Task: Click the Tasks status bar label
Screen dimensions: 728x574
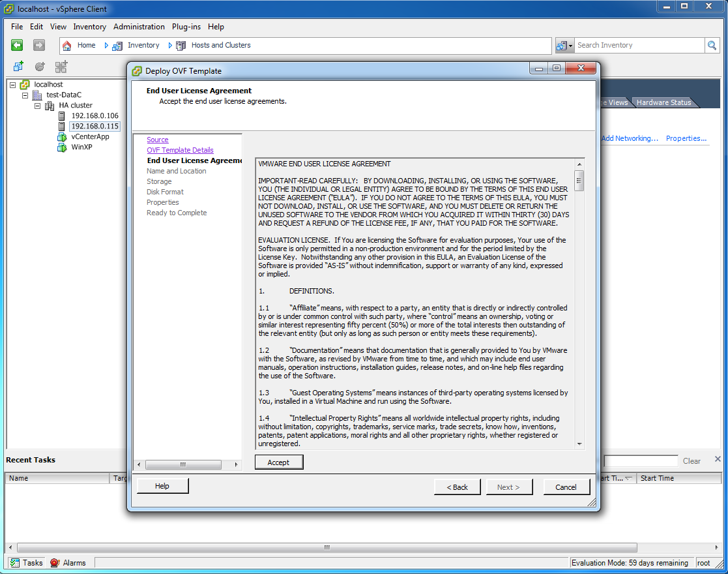Action: [x=33, y=563]
